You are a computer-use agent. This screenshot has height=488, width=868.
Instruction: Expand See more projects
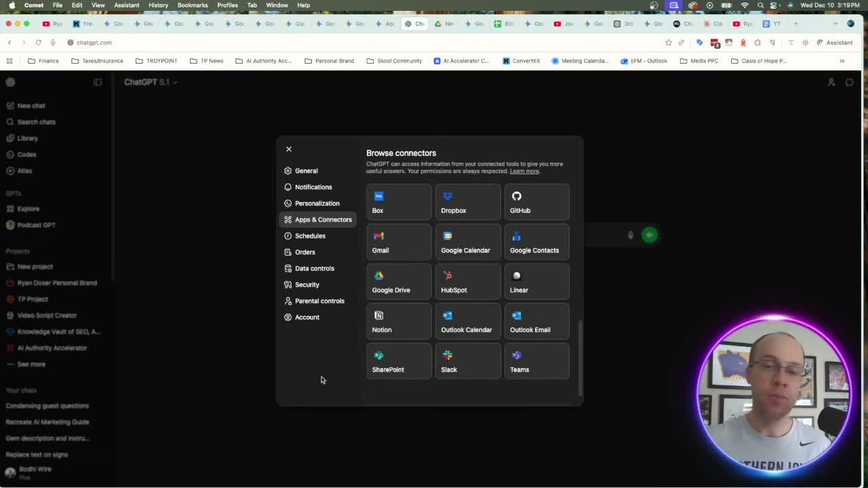coord(26,365)
